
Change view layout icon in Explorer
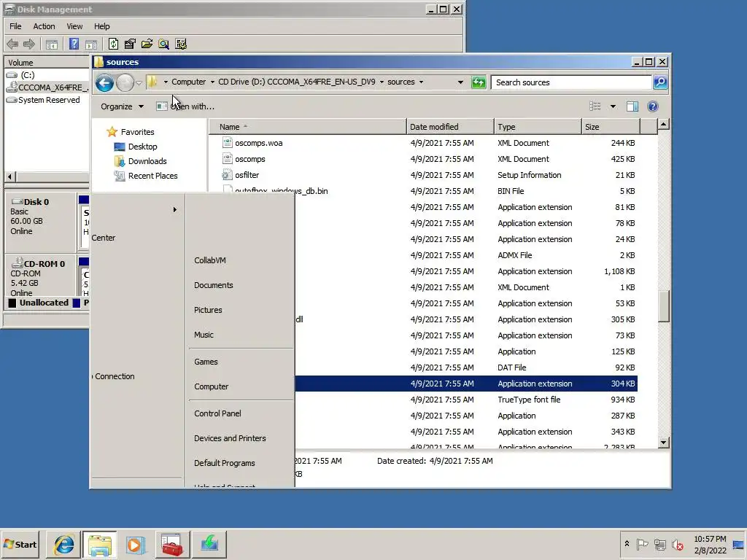[595, 106]
